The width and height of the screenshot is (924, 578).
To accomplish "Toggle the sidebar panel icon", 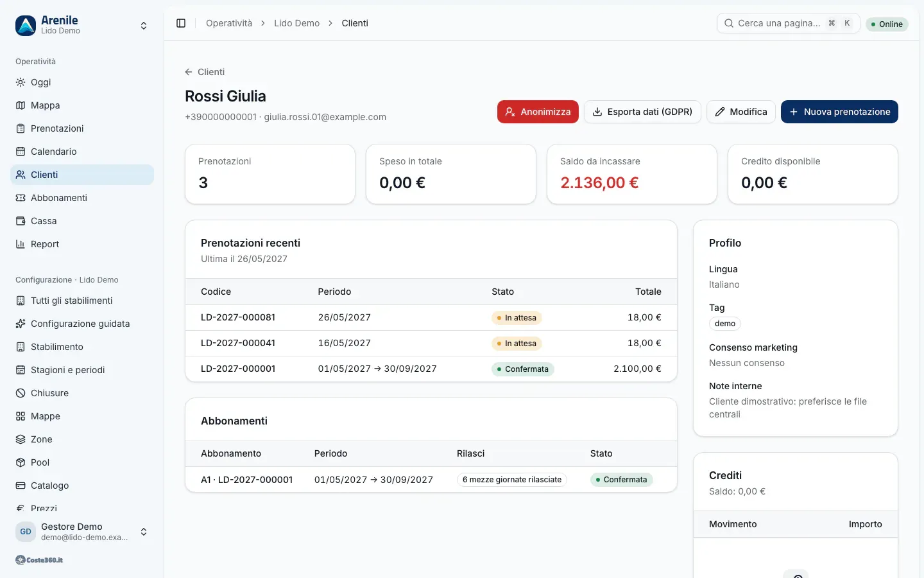I will click(181, 23).
